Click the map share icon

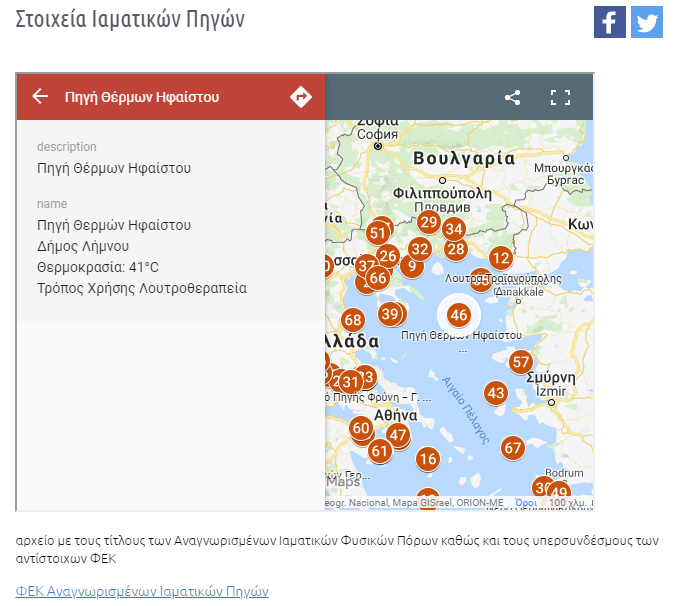click(x=512, y=97)
